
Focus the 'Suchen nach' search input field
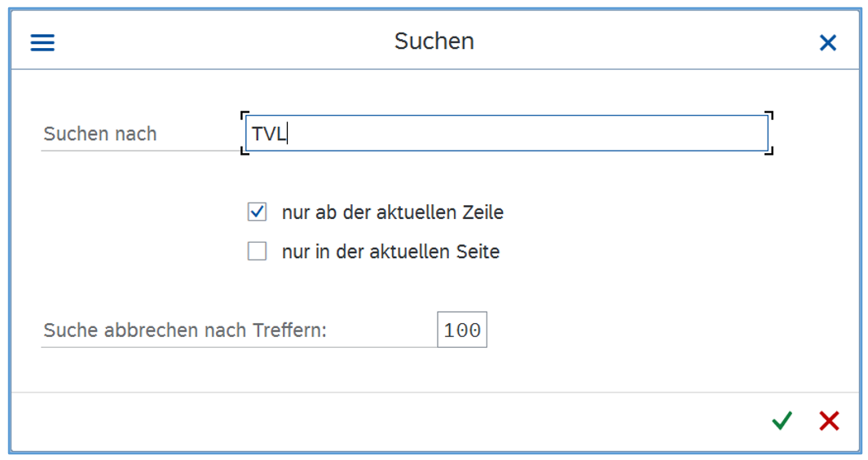point(505,133)
